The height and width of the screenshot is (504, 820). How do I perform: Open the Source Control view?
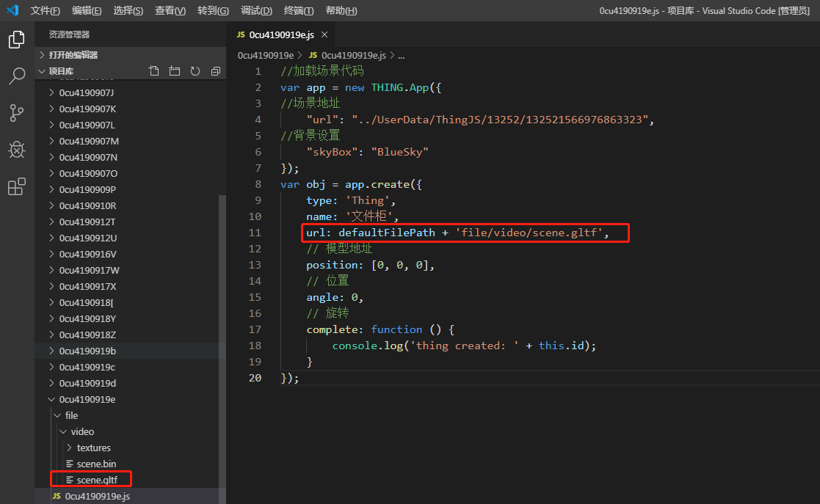(17, 113)
